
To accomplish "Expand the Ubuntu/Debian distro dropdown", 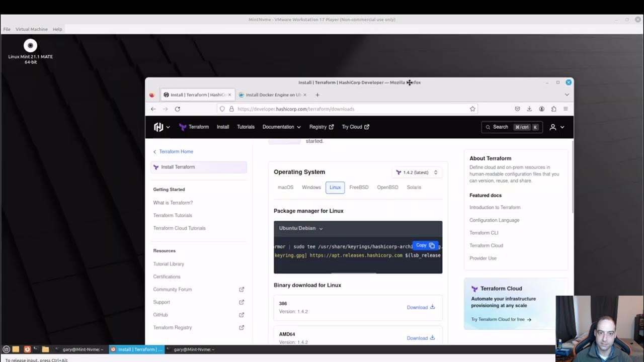I will tap(301, 228).
